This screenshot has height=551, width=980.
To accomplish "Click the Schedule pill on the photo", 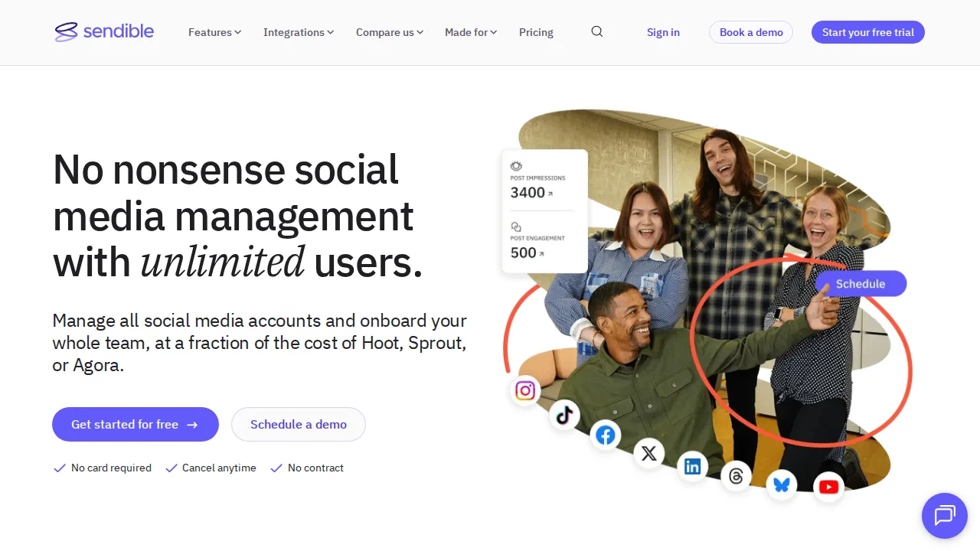I will click(861, 283).
